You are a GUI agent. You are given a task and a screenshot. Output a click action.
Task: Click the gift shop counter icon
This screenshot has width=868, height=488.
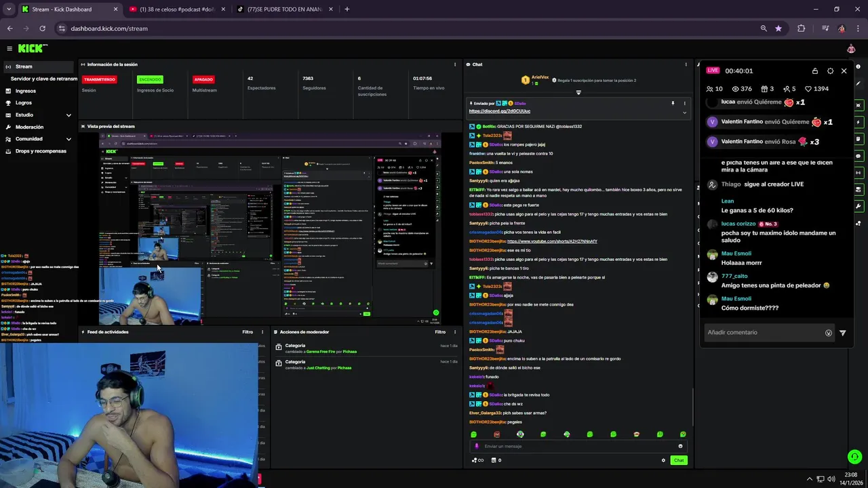[x=496, y=460]
